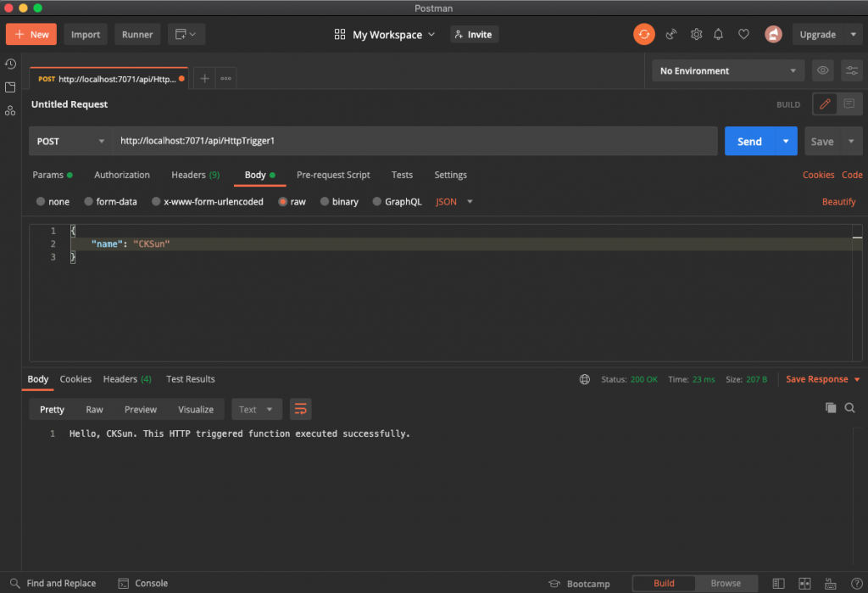The image size is (868, 593).
Task: Expand the Save Response dropdown
Action: point(857,379)
